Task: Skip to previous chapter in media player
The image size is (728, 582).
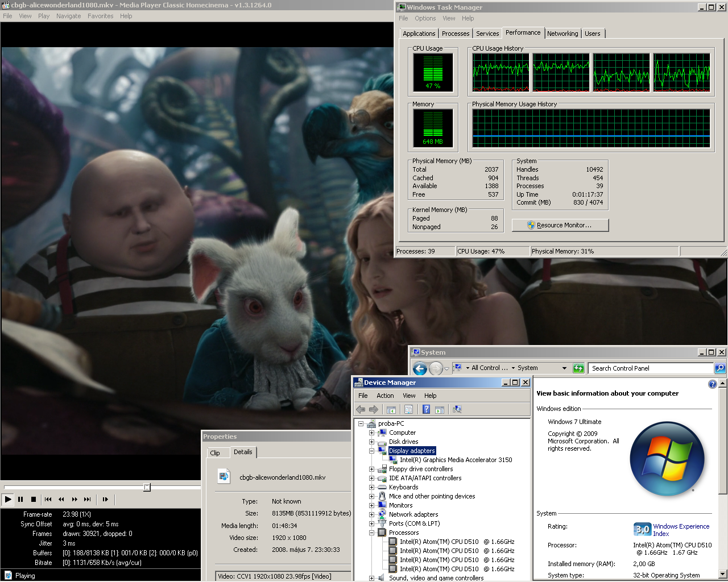Action: tap(48, 500)
